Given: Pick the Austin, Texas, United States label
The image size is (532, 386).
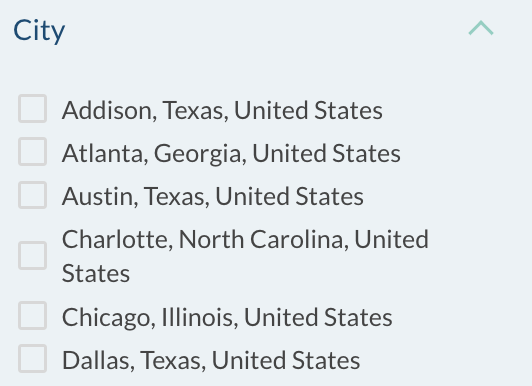Looking at the screenshot, I should click(213, 196).
